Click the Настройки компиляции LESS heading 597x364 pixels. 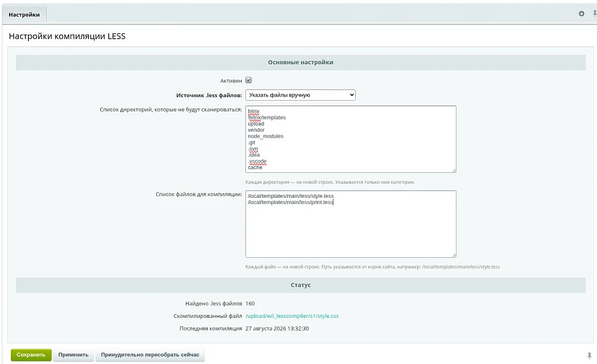click(67, 36)
